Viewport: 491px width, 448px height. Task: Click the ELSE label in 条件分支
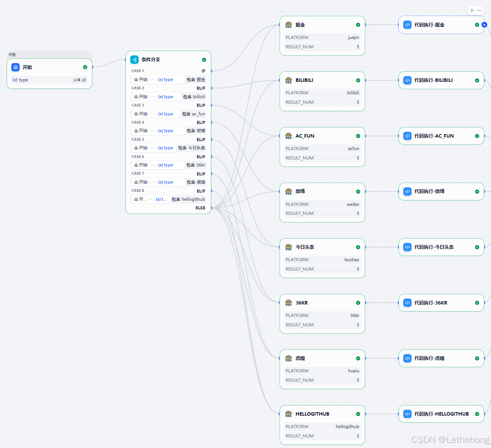(200, 208)
